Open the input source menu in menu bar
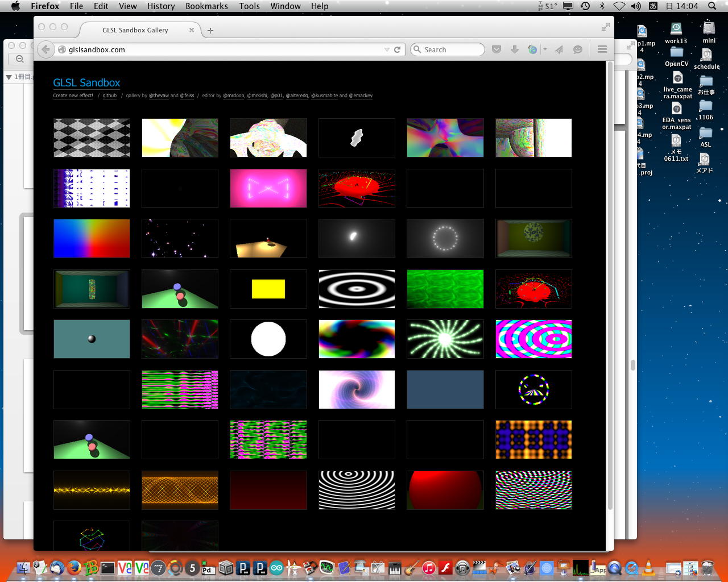 tap(653, 6)
